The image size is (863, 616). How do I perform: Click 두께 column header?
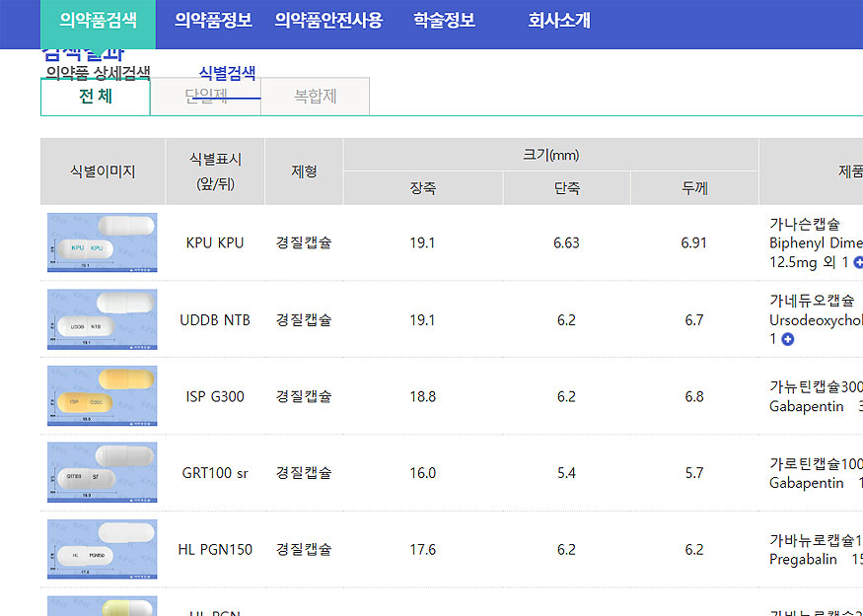tap(694, 188)
